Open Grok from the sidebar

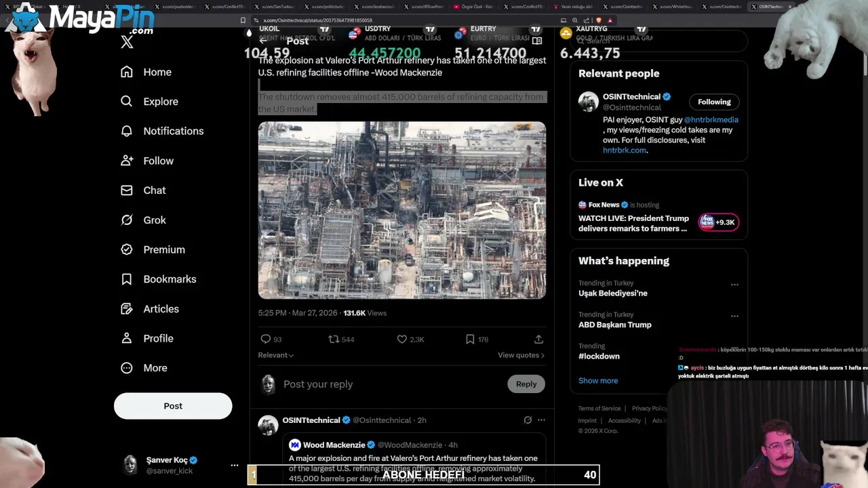[x=142, y=220]
